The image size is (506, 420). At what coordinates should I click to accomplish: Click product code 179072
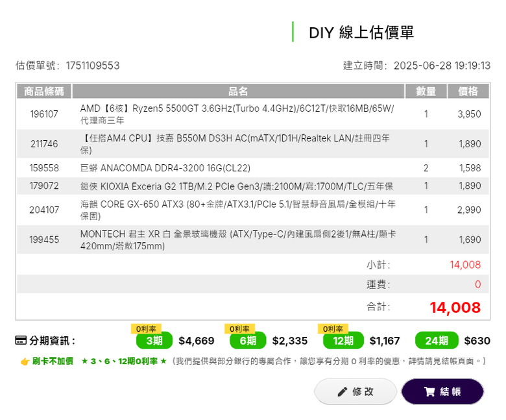click(44, 186)
